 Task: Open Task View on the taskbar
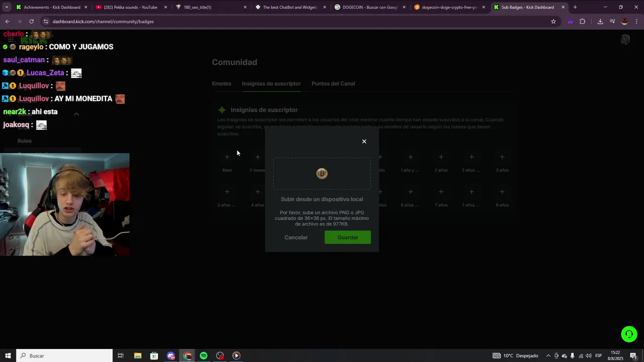[121, 355]
